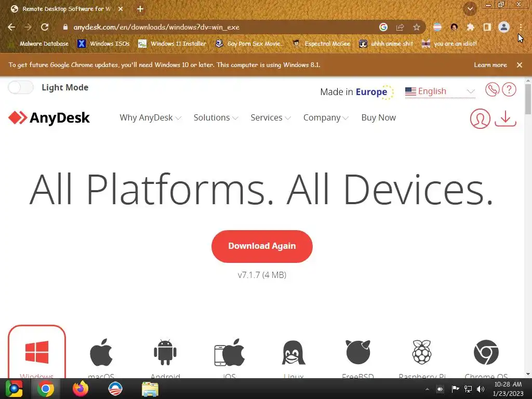
Task: Click the Google icon in address bar
Action: pyautogui.click(x=383, y=27)
